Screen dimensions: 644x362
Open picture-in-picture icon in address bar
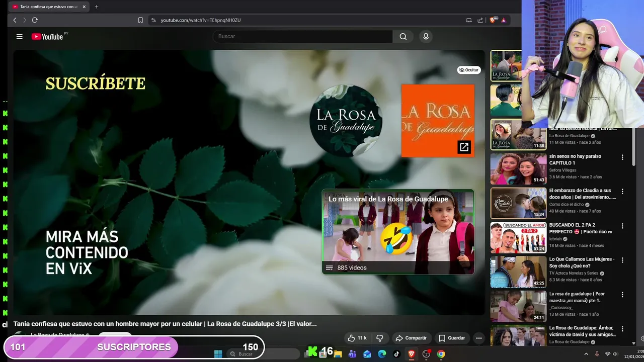(x=469, y=20)
